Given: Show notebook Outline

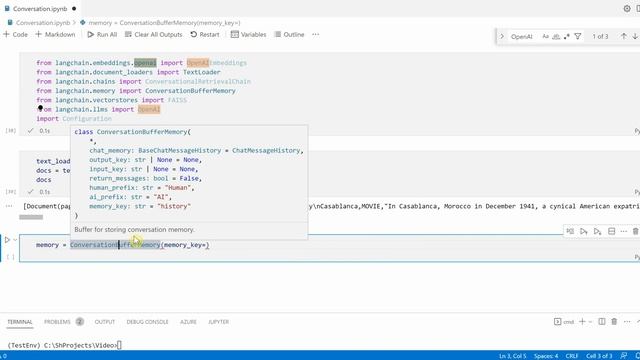Looking at the screenshot, I should point(289,35).
